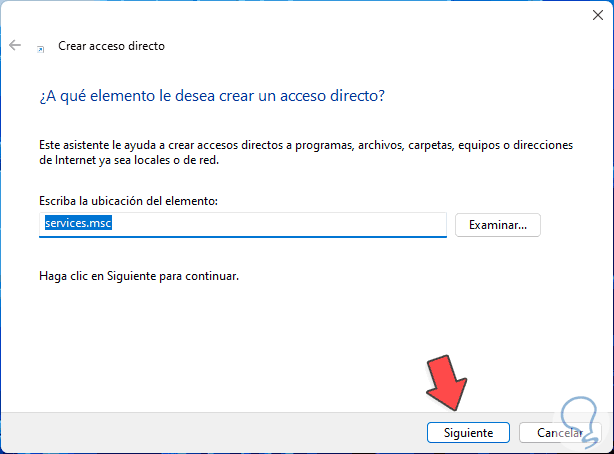Click the Crear acceso directo title text
Viewport: 614px width, 454px height.
click(x=111, y=46)
